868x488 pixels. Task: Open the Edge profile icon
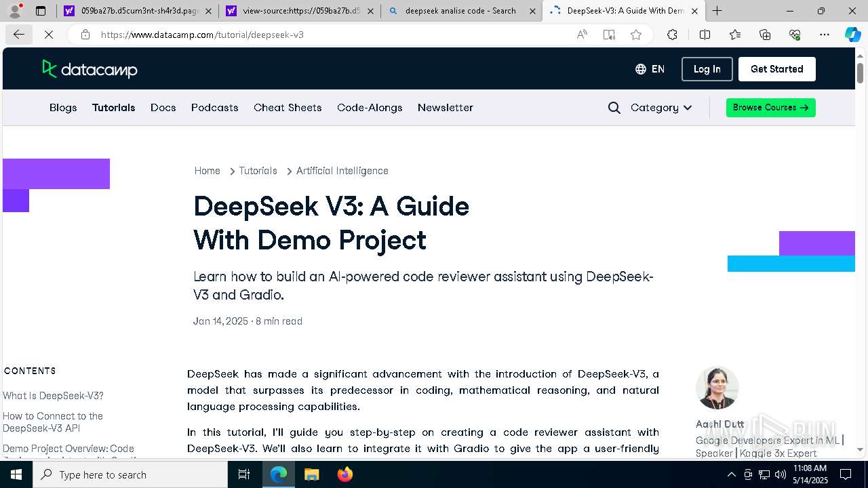click(15, 11)
